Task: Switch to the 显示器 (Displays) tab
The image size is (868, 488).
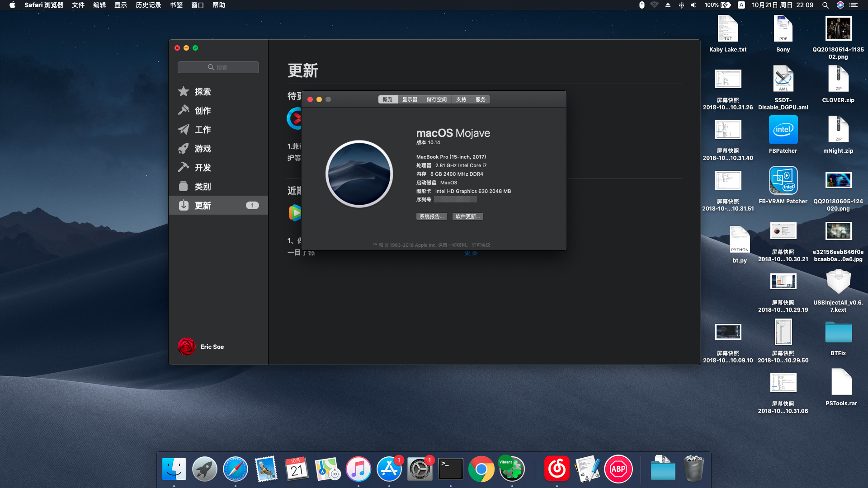Action: 410,99
